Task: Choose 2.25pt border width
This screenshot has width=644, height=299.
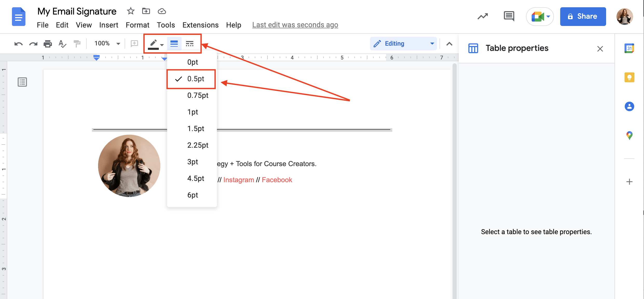Action: point(192,145)
